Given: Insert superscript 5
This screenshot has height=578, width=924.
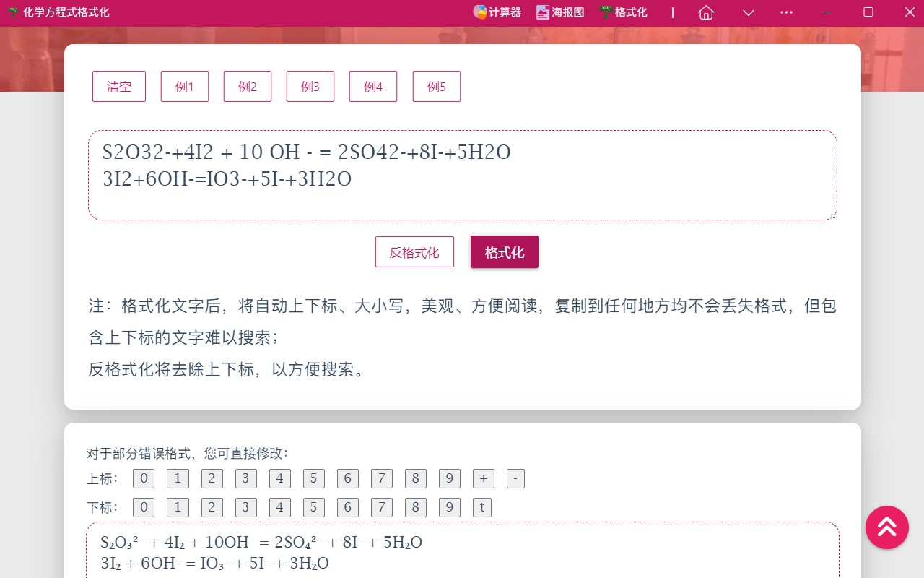Looking at the screenshot, I should (x=313, y=478).
